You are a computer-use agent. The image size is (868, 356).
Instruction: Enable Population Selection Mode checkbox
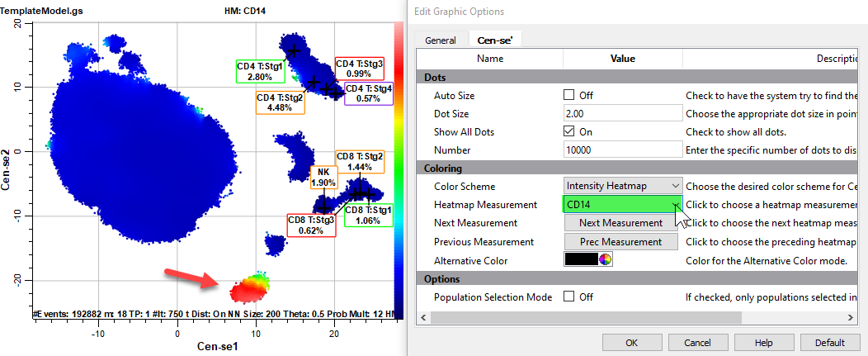point(569,297)
